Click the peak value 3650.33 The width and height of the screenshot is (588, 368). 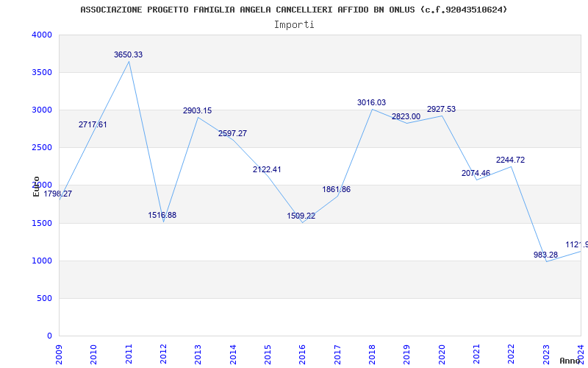pyautogui.click(x=128, y=54)
